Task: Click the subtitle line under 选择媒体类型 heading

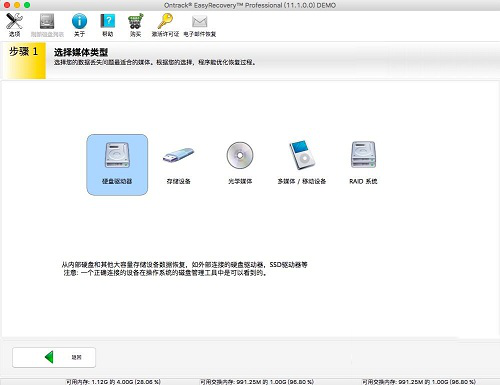Action: pyautogui.click(x=155, y=62)
